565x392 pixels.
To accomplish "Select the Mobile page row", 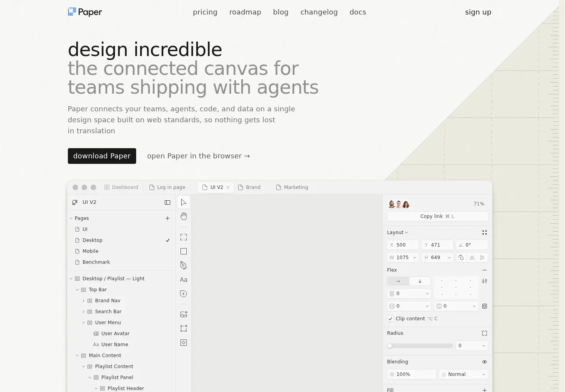I will point(122,251).
